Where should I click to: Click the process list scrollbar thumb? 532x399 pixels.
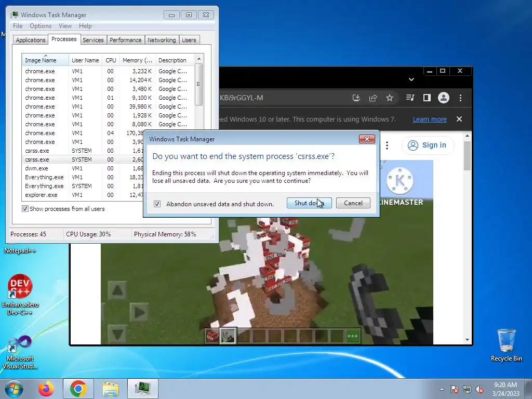[x=199, y=84]
